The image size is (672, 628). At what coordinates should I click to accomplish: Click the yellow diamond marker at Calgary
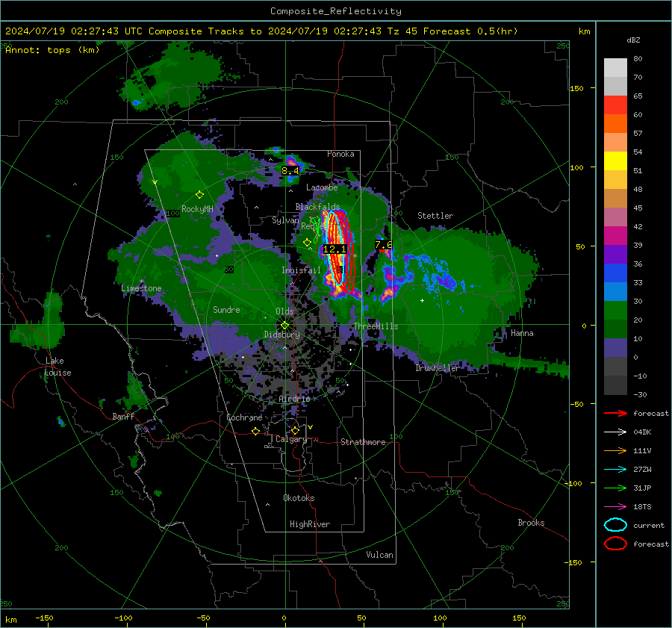pos(295,430)
